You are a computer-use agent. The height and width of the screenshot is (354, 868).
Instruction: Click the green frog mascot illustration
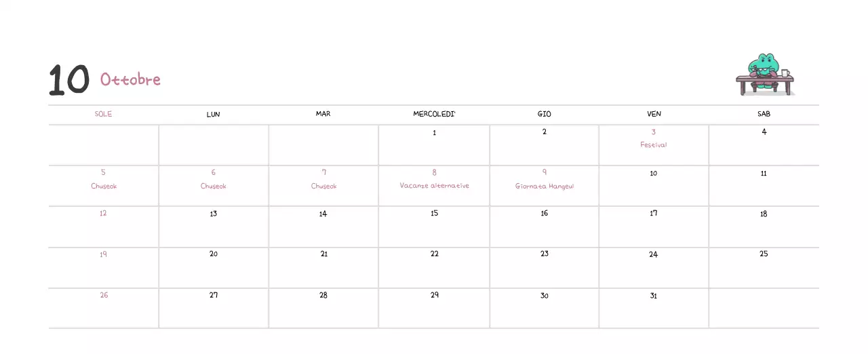pyautogui.click(x=765, y=73)
